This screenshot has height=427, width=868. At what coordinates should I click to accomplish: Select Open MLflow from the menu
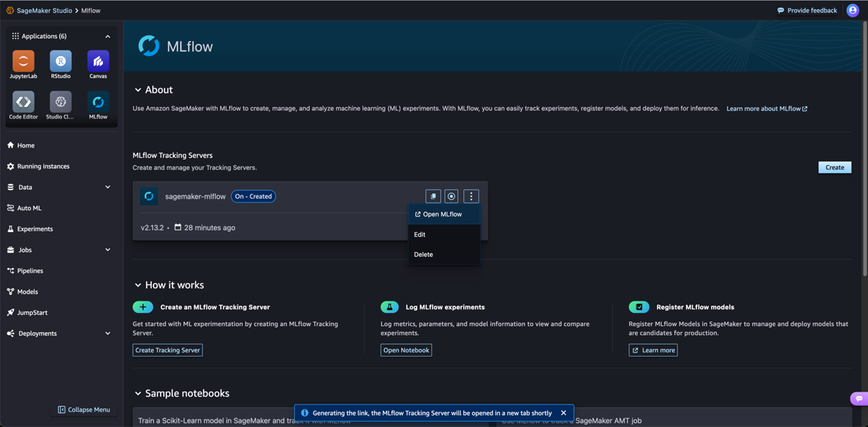click(442, 214)
